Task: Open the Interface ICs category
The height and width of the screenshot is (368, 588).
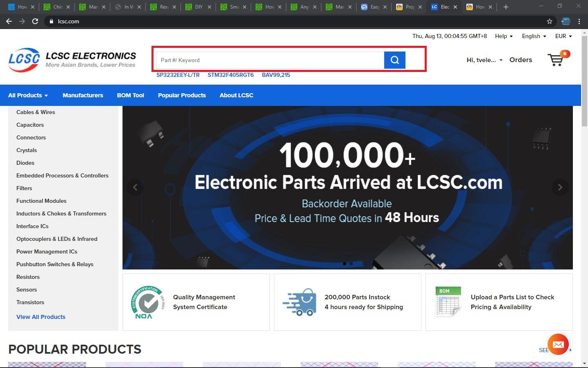Action: pyautogui.click(x=32, y=226)
